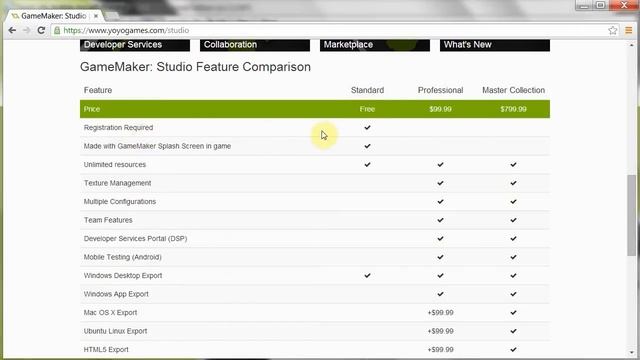This screenshot has height=360, width=640.
Task: Click the browser forward arrow
Action: pyautogui.click(x=27, y=30)
